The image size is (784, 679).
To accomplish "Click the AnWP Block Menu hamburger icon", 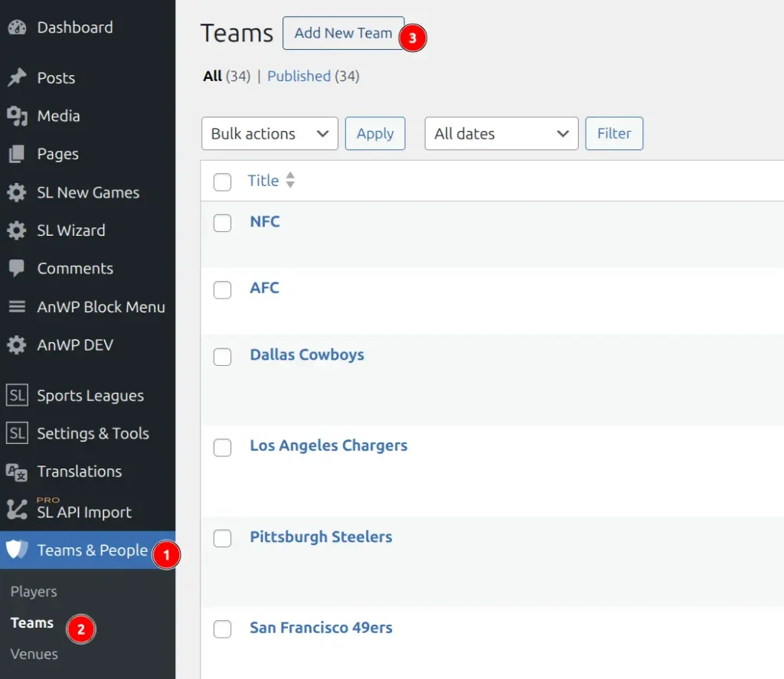I will point(17,306).
